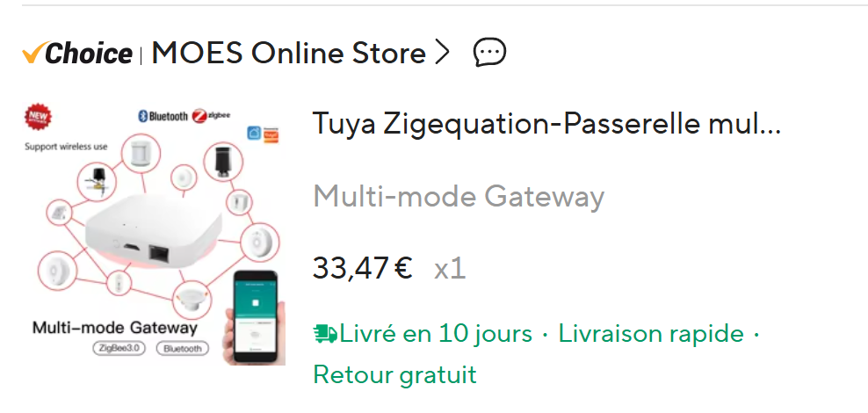
Task: Click the Retour gratuit label
Action: 394,375
